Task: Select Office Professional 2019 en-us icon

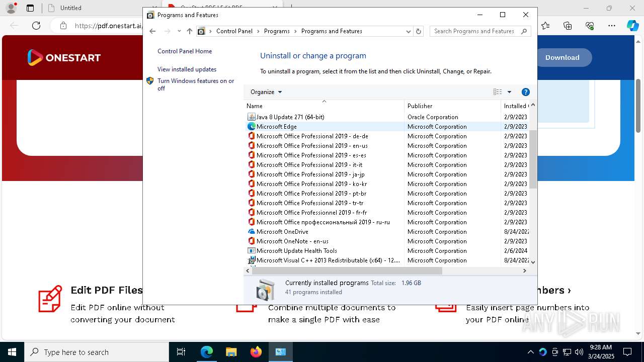Action: pos(252,146)
